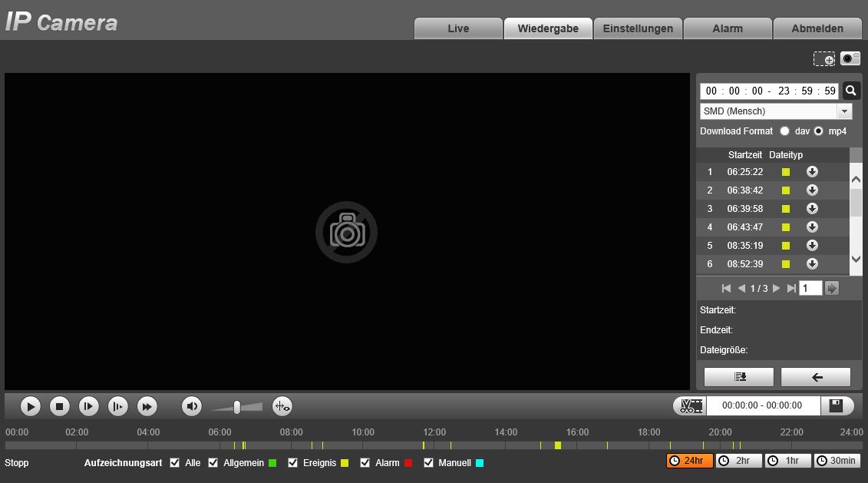Image resolution: width=868 pixels, height=483 pixels.
Task: Save the clip with floppy disk icon
Action: pyautogui.click(x=837, y=405)
